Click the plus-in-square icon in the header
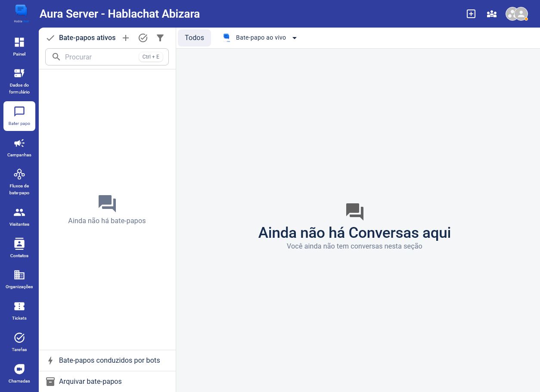 471,14
